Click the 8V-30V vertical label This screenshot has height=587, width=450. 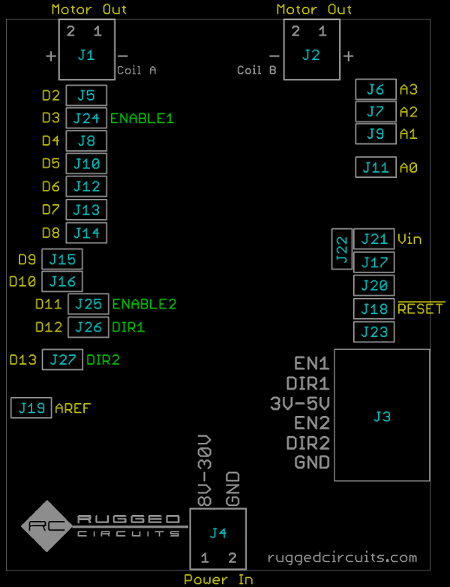[x=205, y=471]
